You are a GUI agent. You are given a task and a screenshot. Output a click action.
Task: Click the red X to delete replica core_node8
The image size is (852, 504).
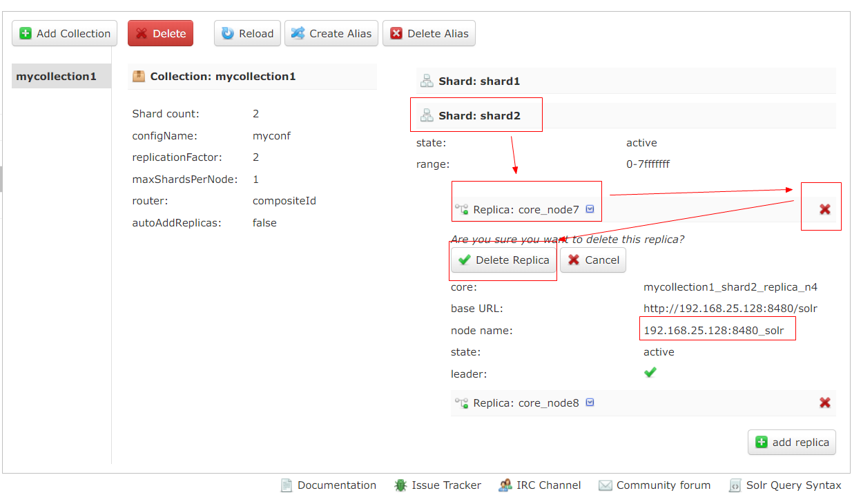pos(825,403)
